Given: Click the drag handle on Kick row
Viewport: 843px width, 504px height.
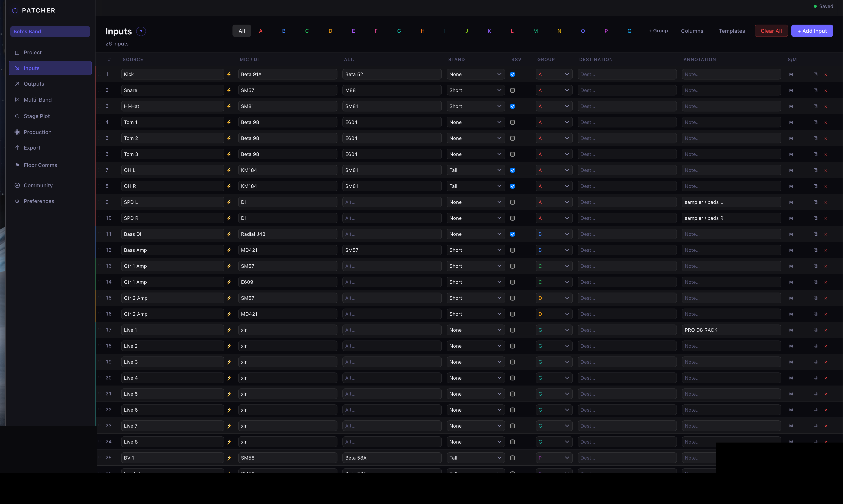Looking at the screenshot, I should coord(100,74).
